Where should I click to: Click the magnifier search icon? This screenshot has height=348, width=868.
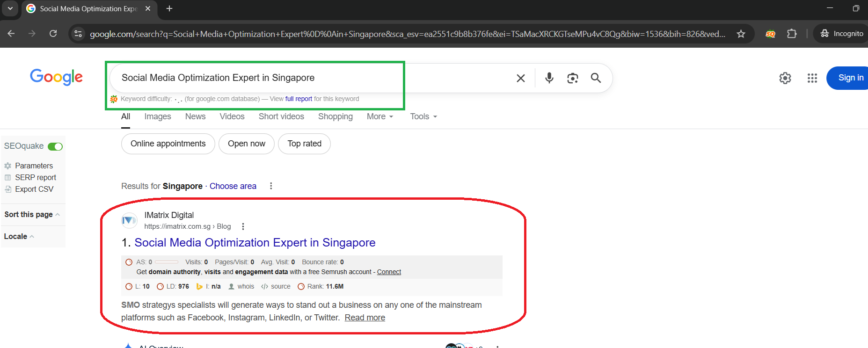pos(596,78)
